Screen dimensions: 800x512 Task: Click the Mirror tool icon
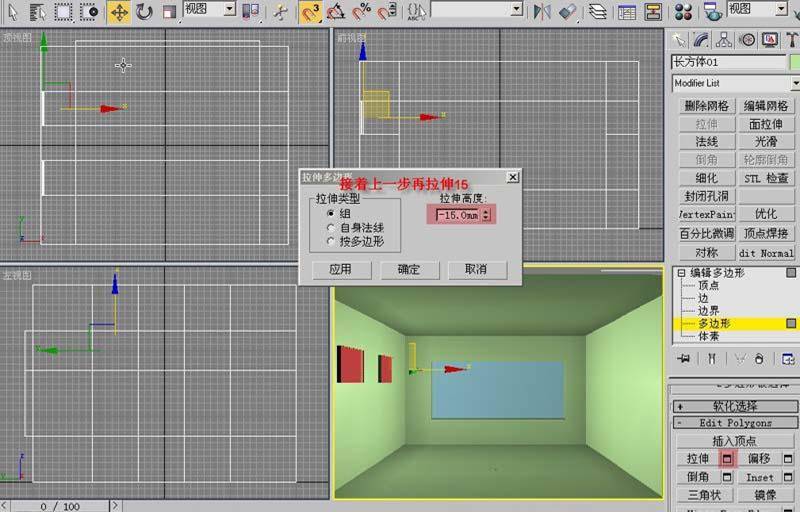point(541,12)
